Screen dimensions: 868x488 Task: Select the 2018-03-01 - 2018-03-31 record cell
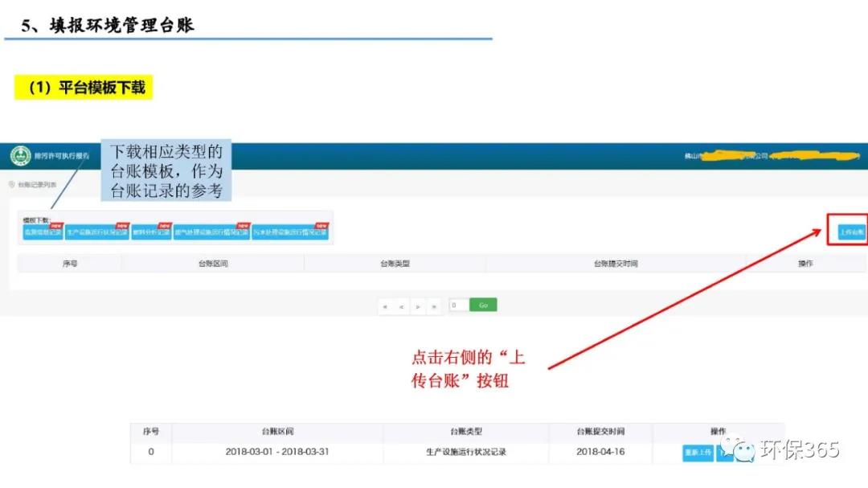point(277,452)
